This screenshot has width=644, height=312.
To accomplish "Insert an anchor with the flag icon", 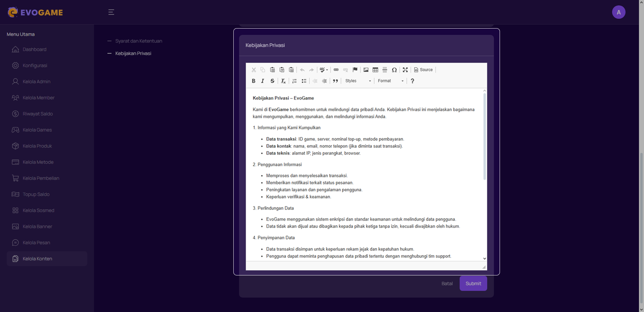I will coord(355,70).
